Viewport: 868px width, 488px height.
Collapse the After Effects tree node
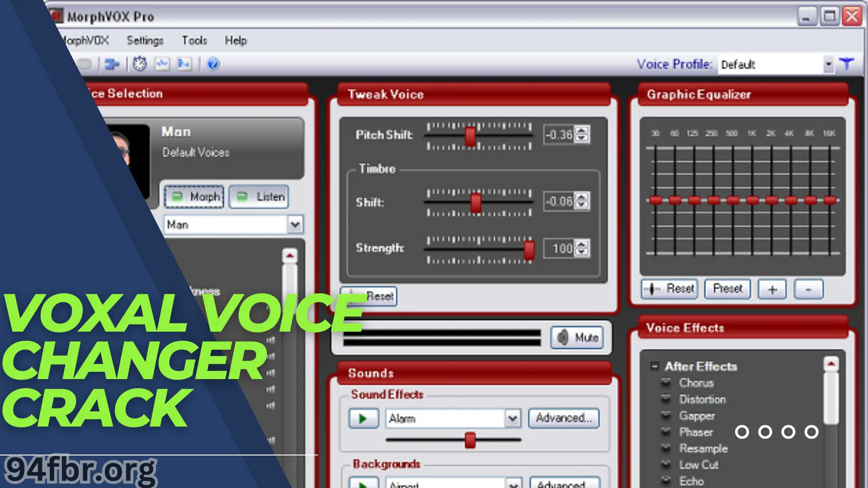click(x=654, y=366)
